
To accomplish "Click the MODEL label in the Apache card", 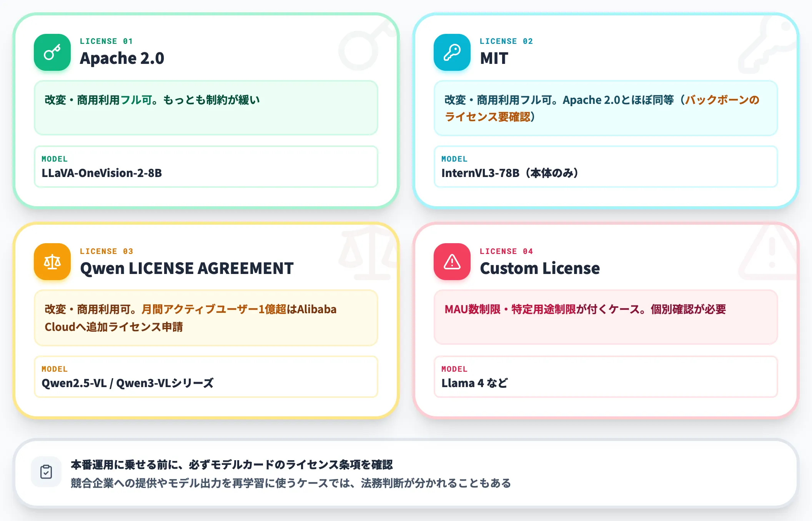I will [x=55, y=159].
